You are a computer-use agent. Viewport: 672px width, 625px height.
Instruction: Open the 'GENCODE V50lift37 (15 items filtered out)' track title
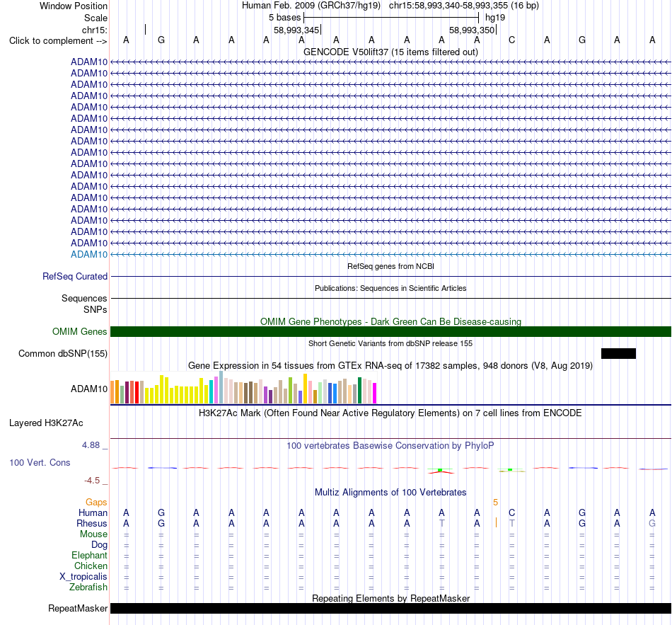point(390,52)
